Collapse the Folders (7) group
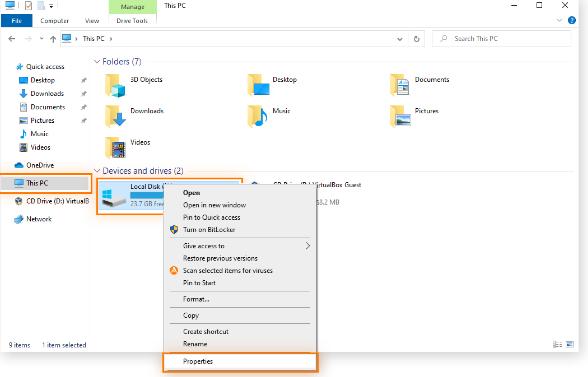Screen dimensions: 588x377 click(x=97, y=61)
